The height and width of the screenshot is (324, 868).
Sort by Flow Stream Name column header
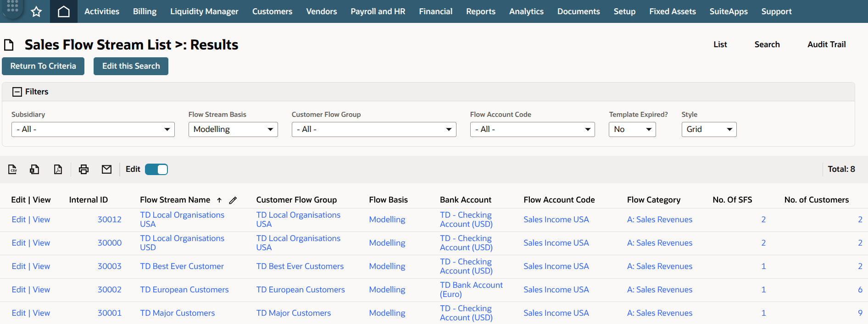click(x=175, y=200)
